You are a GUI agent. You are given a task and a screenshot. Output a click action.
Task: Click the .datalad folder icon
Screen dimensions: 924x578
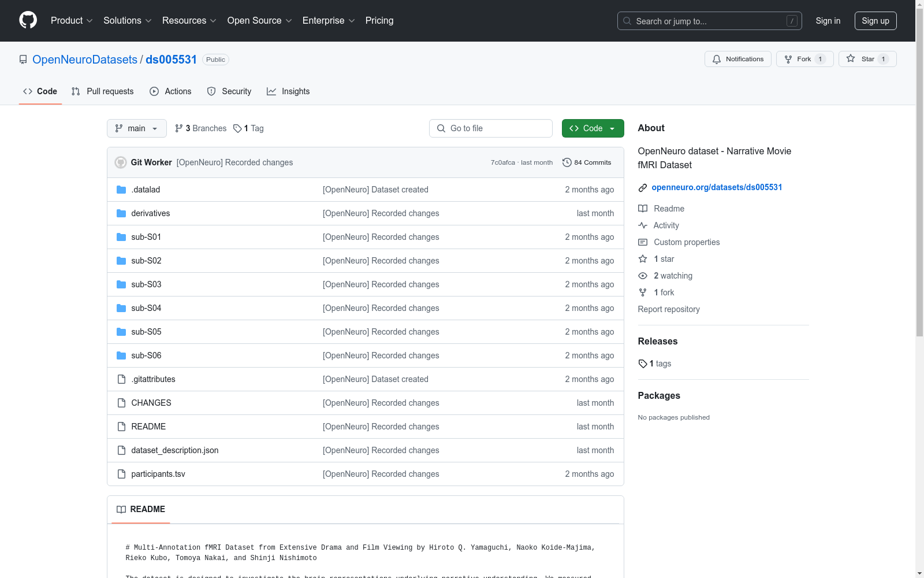pos(121,190)
